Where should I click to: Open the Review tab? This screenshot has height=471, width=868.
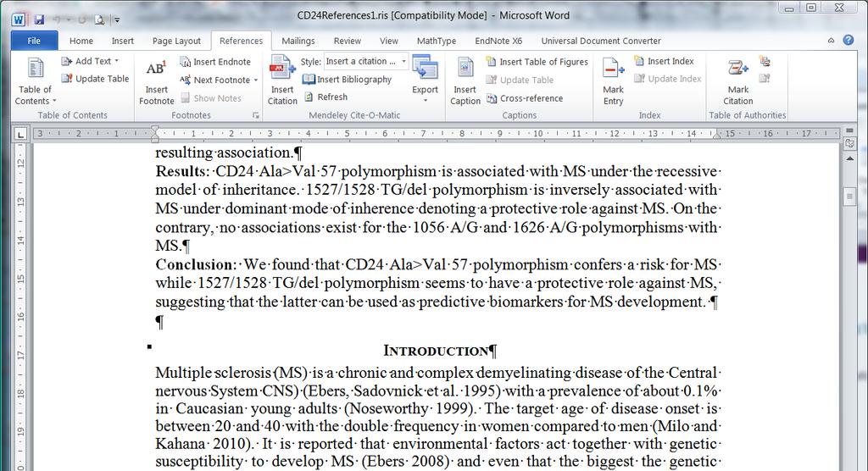(x=347, y=41)
